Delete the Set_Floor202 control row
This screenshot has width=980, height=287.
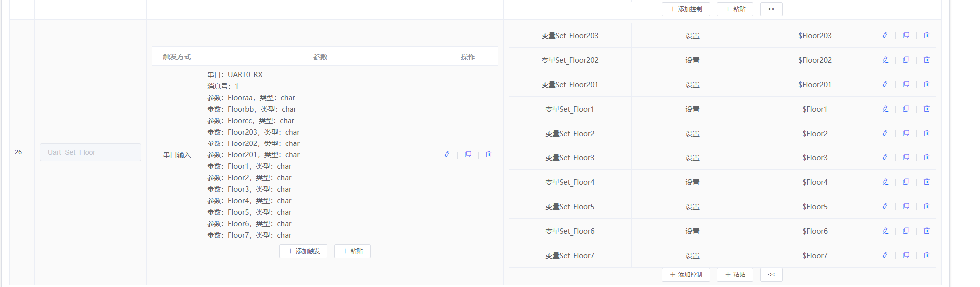pos(926,60)
